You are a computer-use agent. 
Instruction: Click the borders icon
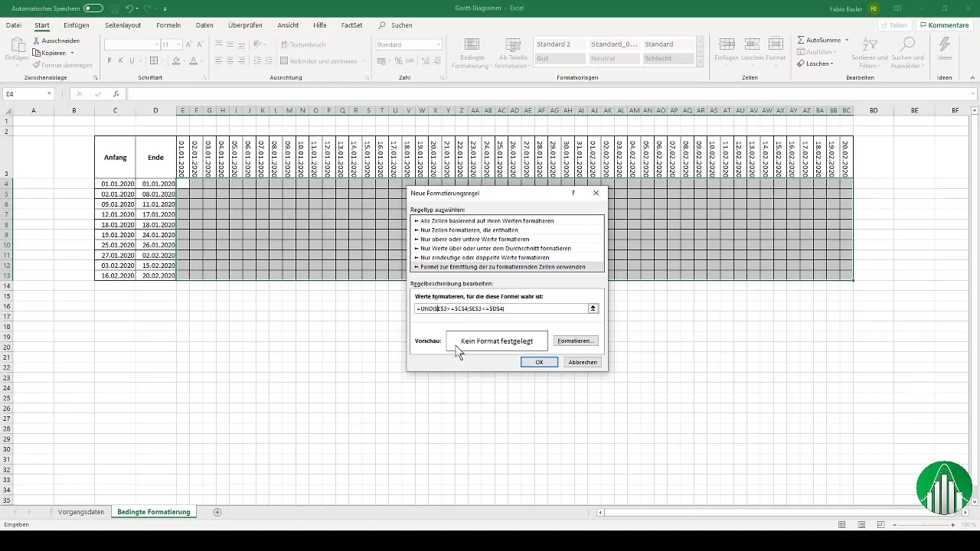point(154,60)
